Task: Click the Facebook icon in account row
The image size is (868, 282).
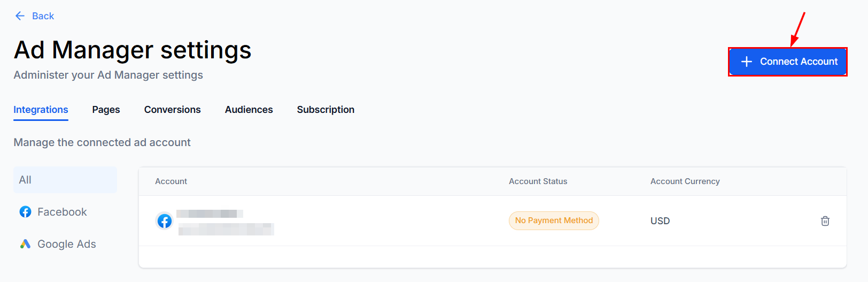Action: [x=165, y=220]
